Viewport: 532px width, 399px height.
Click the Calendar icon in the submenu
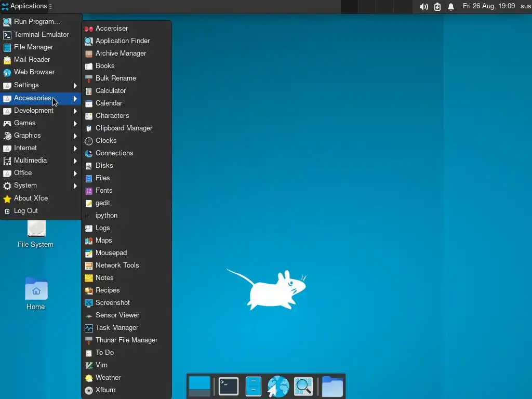pos(88,103)
